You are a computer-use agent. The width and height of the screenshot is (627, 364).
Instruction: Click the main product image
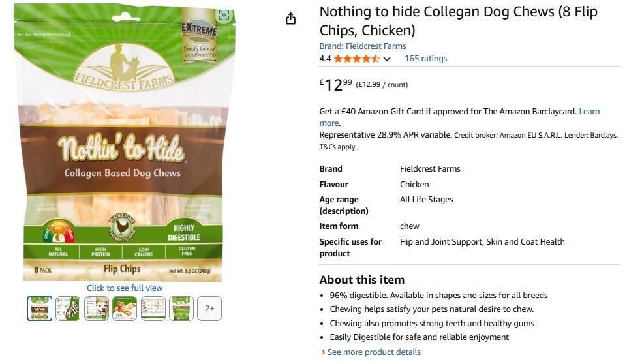point(125,144)
